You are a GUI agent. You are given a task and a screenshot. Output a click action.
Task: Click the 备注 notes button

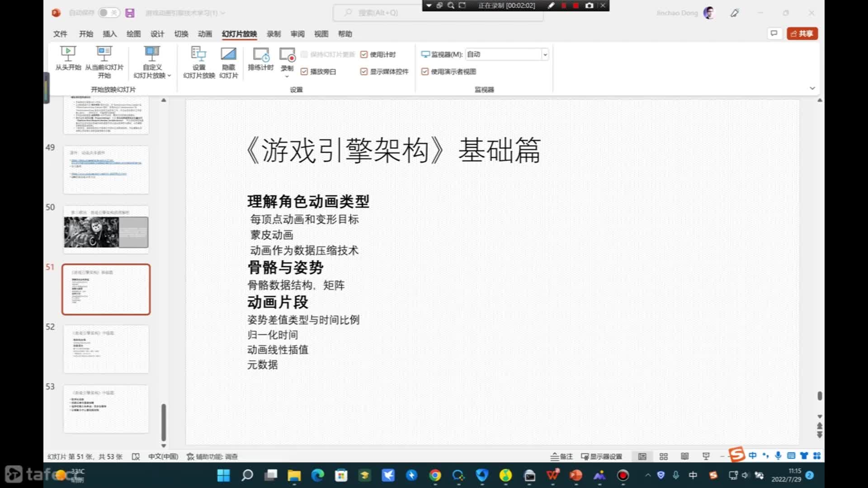tap(561, 456)
